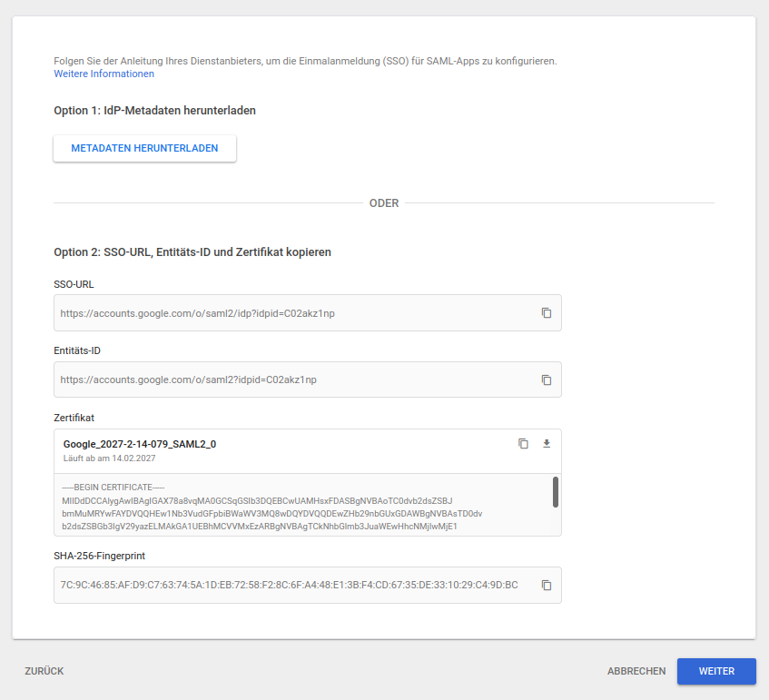This screenshot has height=700, width=769.
Task: Click the certificate expiry date text
Action: (109, 458)
